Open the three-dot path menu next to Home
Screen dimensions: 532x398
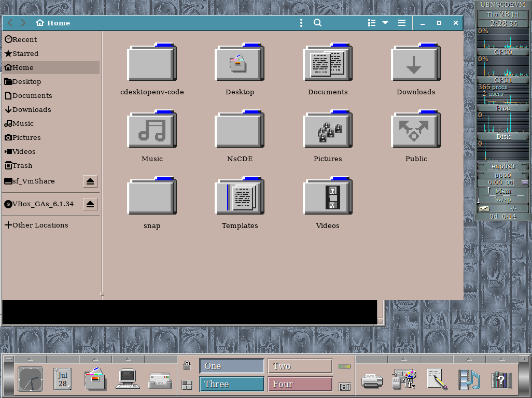[x=300, y=23]
